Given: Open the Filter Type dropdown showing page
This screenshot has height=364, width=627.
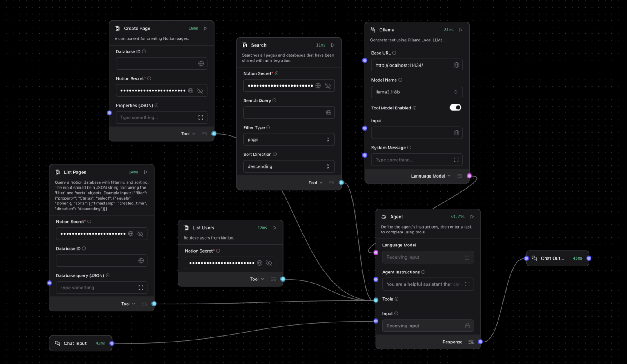Looking at the screenshot, I should click(x=289, y=139).
